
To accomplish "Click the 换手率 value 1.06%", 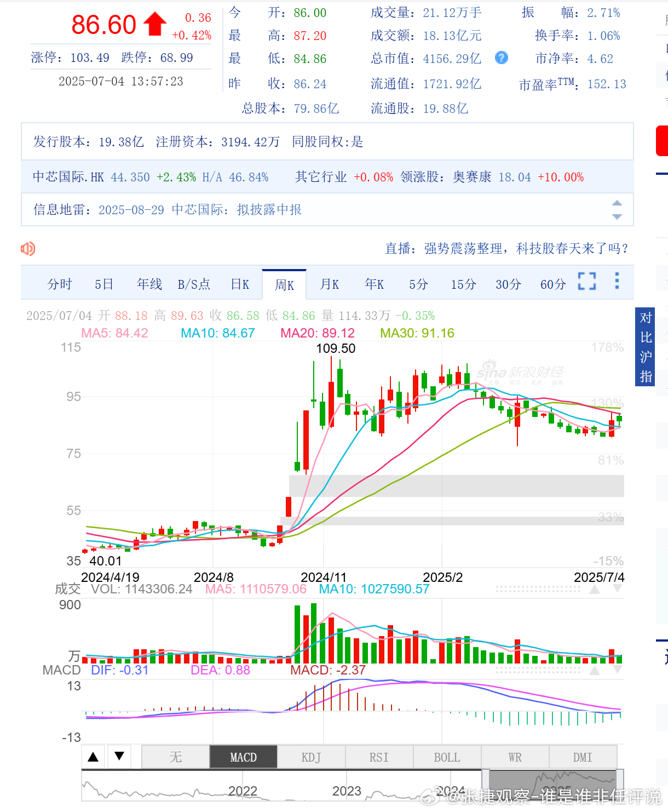I will click(x=603, y=36).
